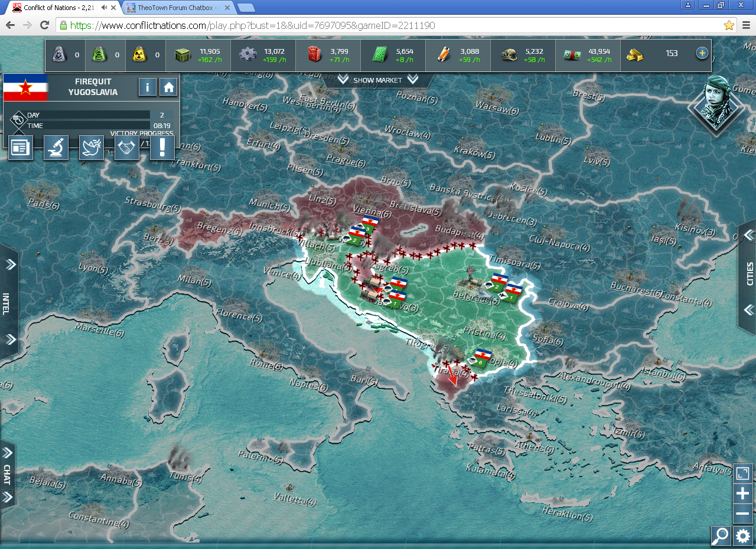
Task: Click the Budapest(4) city label
Action: tap(459, 231)
